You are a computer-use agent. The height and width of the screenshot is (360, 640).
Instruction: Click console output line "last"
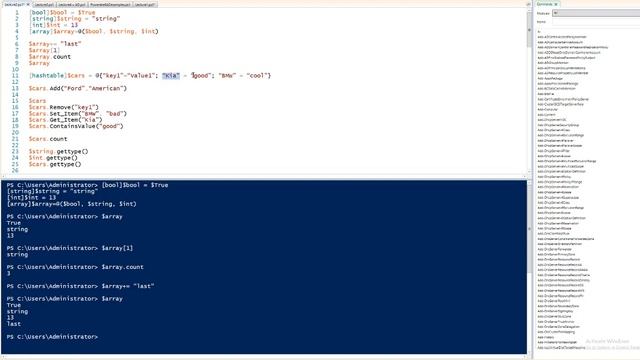pos(13,324)
